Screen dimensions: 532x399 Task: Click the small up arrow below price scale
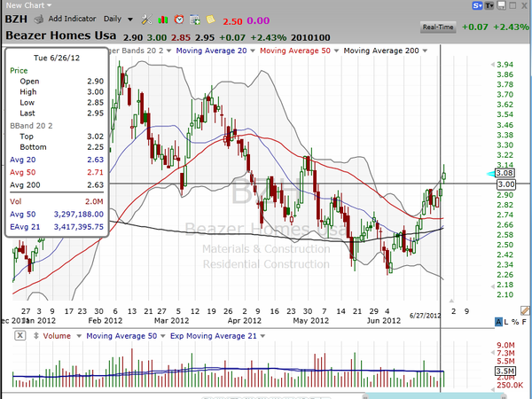point(451,301)
